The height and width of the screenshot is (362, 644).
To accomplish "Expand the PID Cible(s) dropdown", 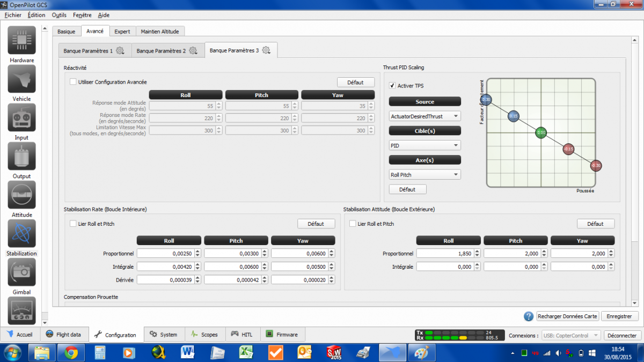I will [x=425, y=145].
